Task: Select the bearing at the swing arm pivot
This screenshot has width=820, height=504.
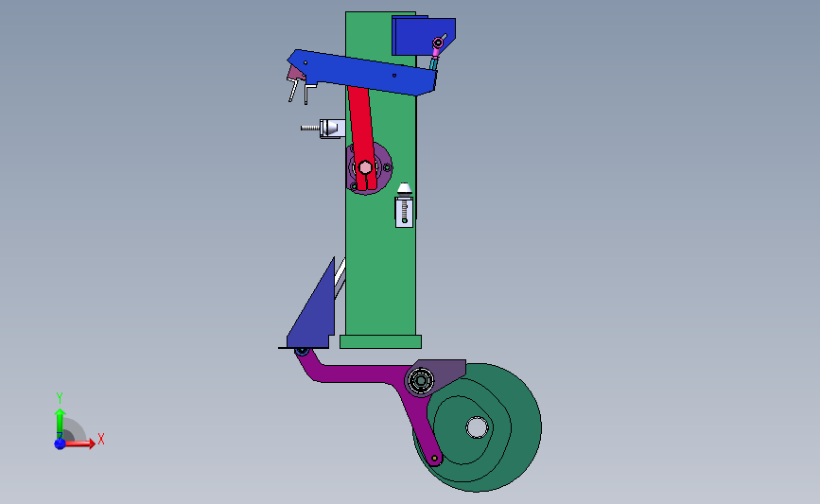Action: point(421,380)
